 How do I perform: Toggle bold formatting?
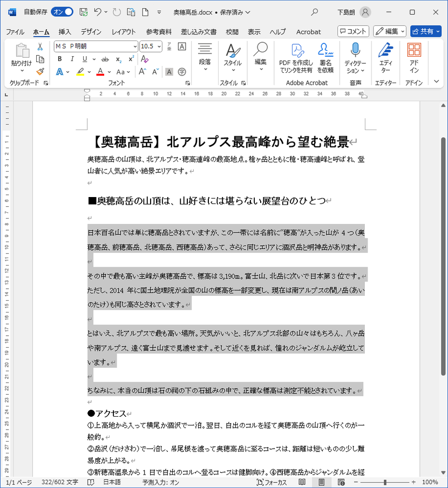point(60,59)
